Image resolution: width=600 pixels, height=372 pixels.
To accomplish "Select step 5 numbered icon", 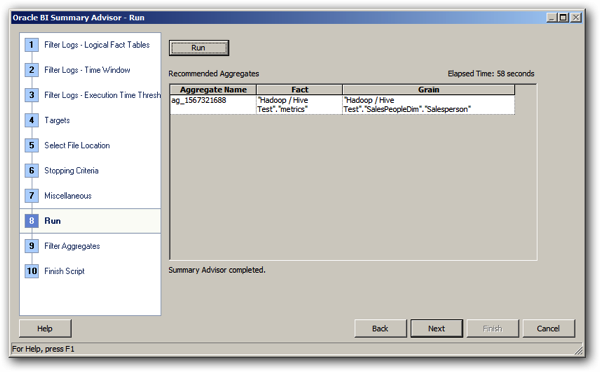I will tap(32, 145).
